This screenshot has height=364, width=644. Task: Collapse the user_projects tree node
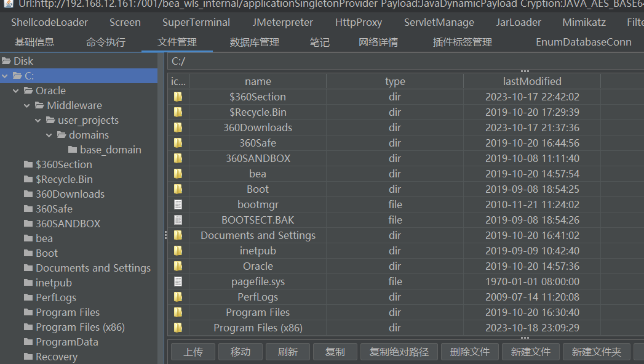tap(38, 120)
